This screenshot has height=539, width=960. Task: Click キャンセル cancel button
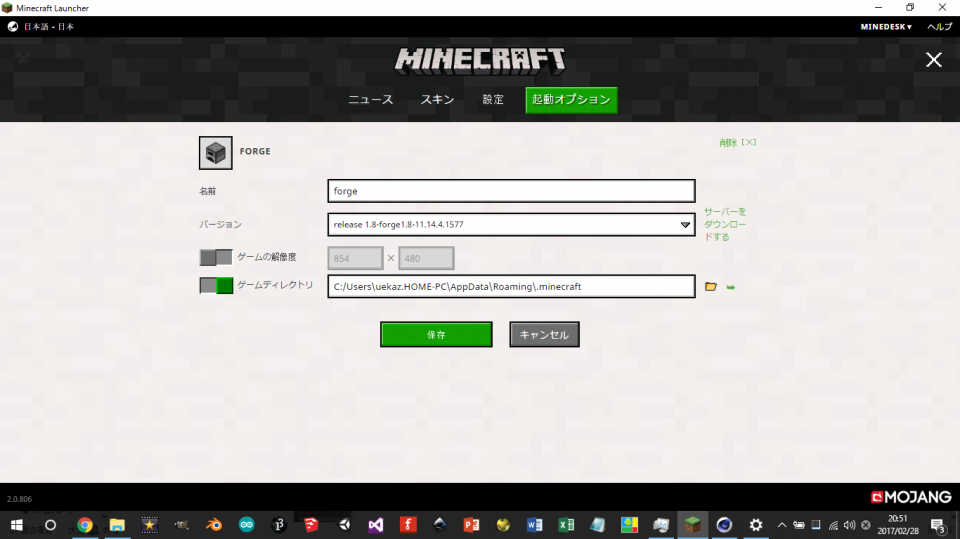(544, 334)
